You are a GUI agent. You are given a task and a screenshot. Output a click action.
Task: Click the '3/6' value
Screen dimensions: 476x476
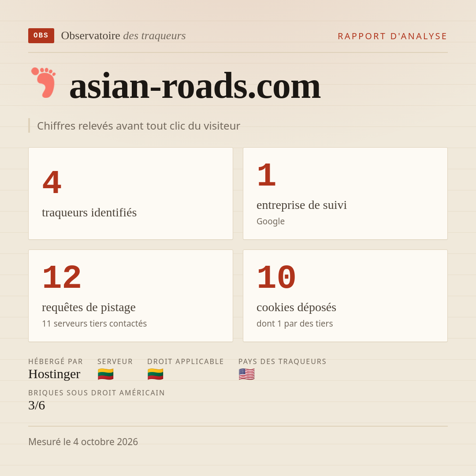tap(37, 405)
